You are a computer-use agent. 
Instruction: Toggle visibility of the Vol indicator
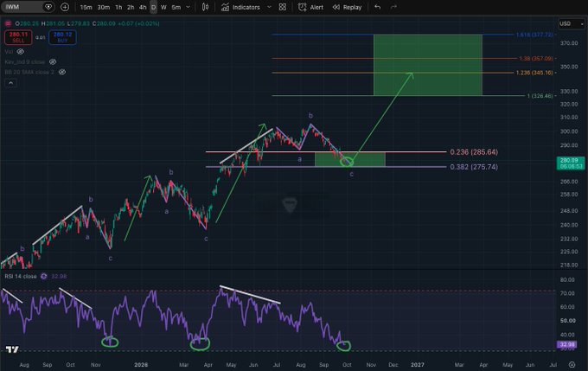[20, 51]
